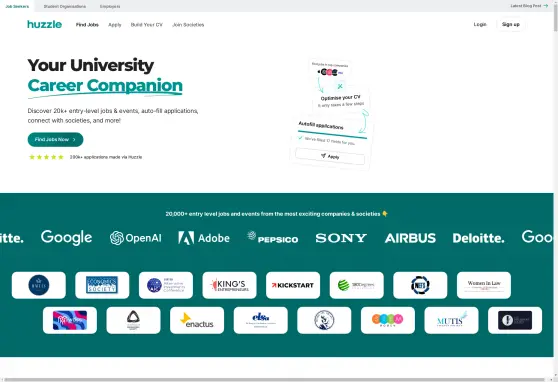Select the Women in Law card
This screenshot has height=382, width=558.
coord(484,285)
